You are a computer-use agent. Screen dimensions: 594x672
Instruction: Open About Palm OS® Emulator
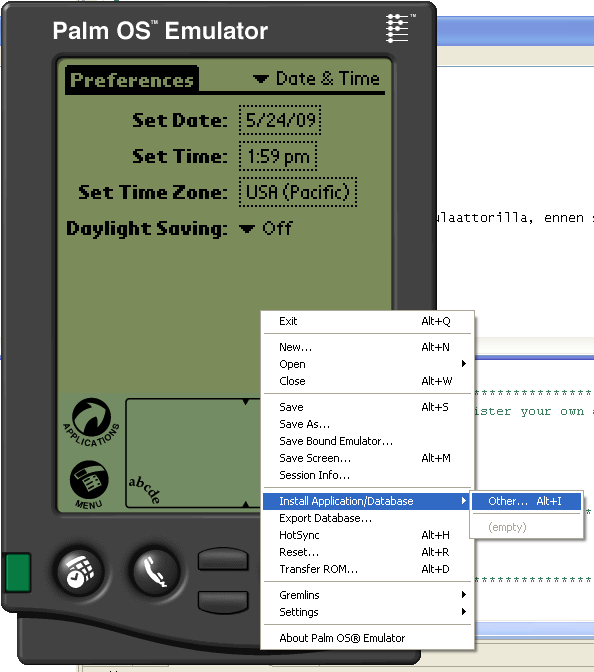click(x=368, y=638)
